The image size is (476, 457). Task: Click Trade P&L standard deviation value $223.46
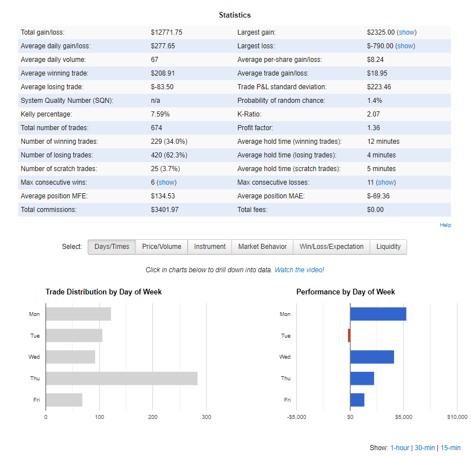[379, 87]
